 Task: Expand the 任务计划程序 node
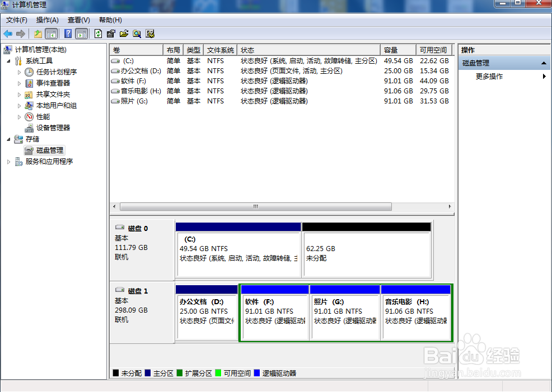tap(20, 72)
